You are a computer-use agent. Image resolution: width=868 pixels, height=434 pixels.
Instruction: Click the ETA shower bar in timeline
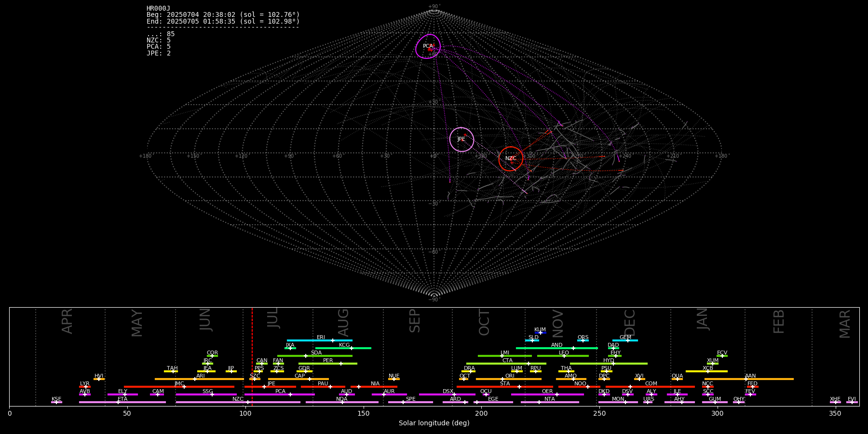pyautogui.click(x=122, y=402)
